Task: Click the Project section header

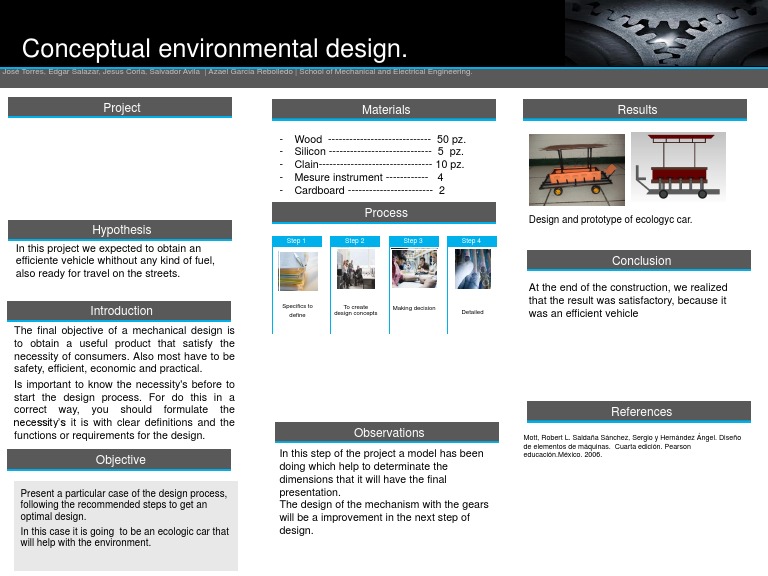Action: pos(120,107)
